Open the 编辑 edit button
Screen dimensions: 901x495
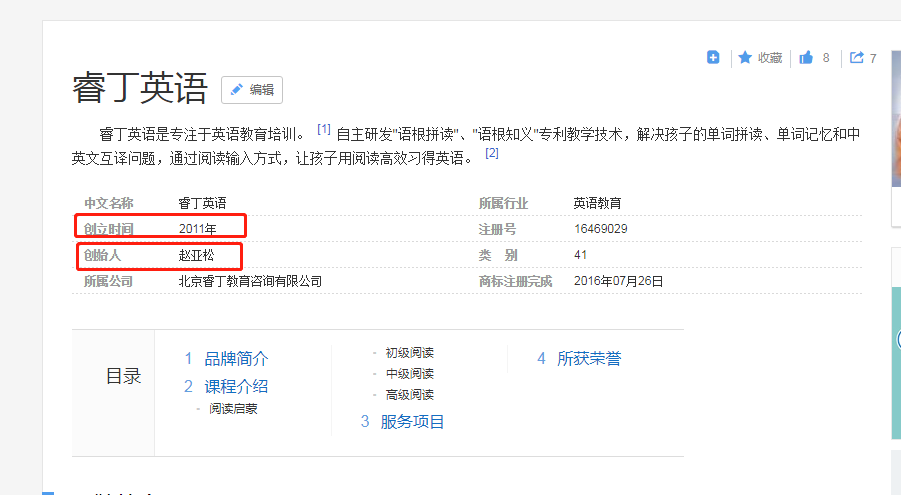252,90
